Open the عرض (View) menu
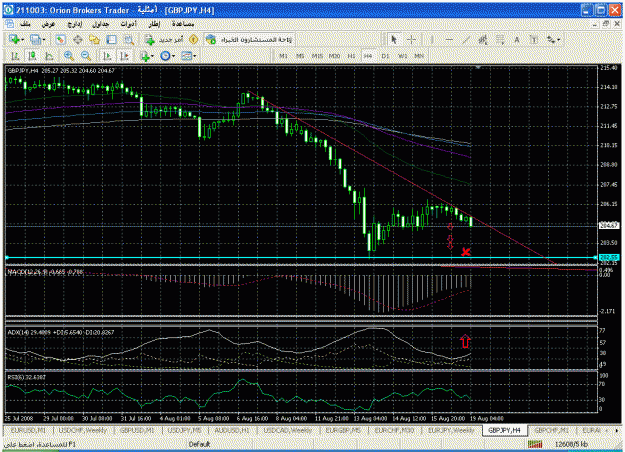 48,24
